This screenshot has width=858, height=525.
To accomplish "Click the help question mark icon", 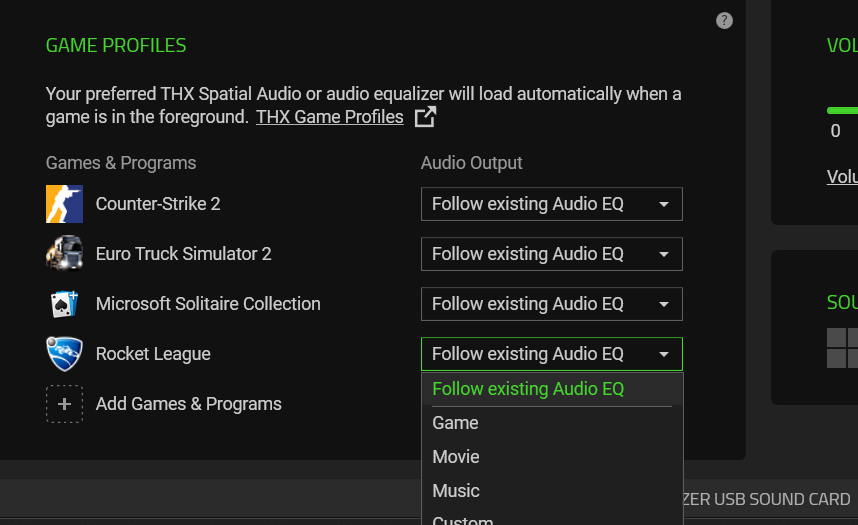I will (x=725, y=21).
